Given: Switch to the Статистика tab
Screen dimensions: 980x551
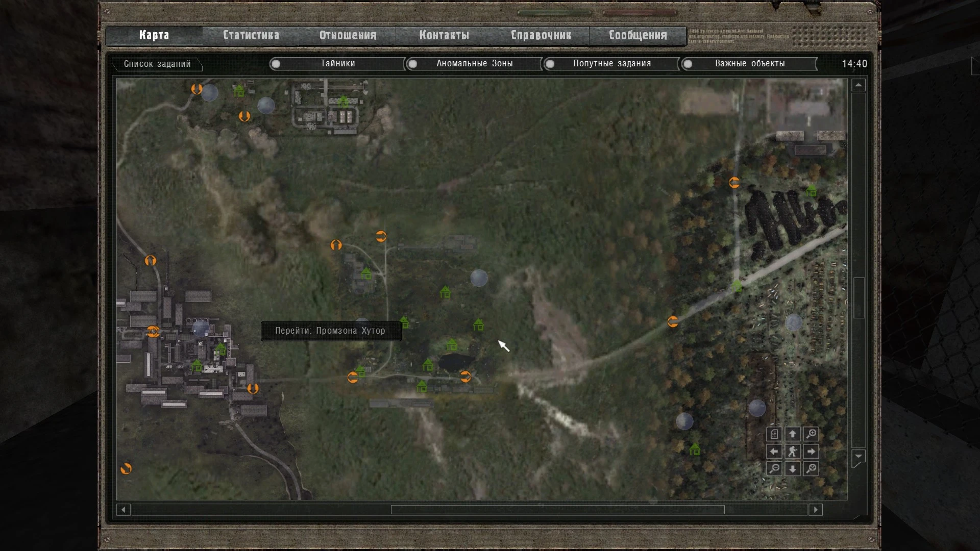Looking at the screenshot, I should [x=251, y=35].
